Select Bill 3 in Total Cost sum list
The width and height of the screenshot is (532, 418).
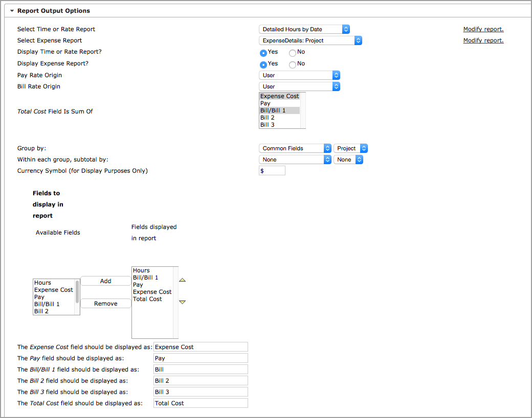(280, 125)
